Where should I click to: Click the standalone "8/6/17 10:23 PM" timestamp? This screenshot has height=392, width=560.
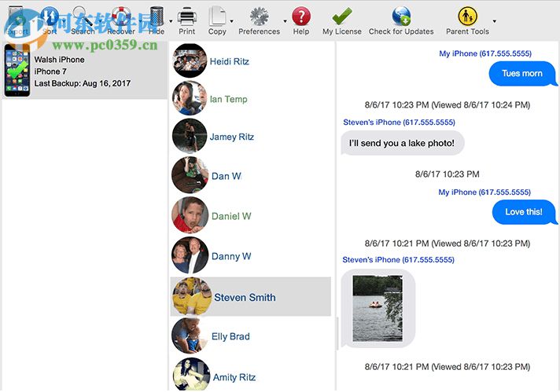[448, 174]
